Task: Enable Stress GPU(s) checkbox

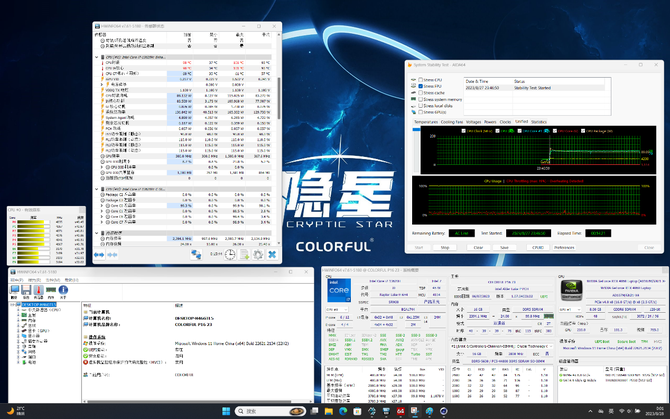Action: [420, 112]
